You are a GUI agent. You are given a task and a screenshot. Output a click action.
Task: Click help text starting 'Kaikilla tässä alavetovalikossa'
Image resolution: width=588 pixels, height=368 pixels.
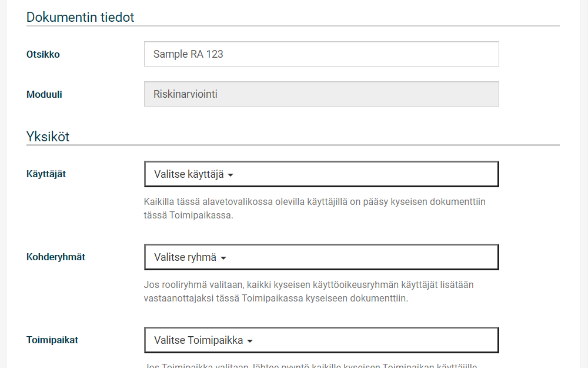point(315,208)
